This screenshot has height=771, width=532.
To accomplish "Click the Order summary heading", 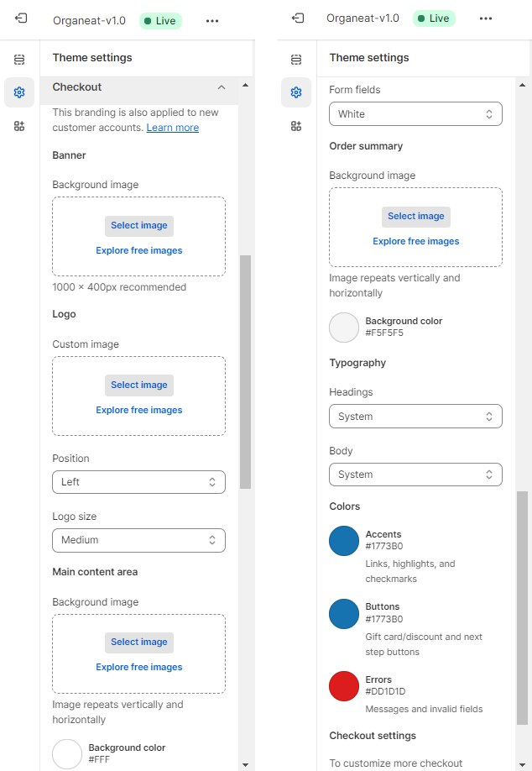I will click(x=366, y=146).
